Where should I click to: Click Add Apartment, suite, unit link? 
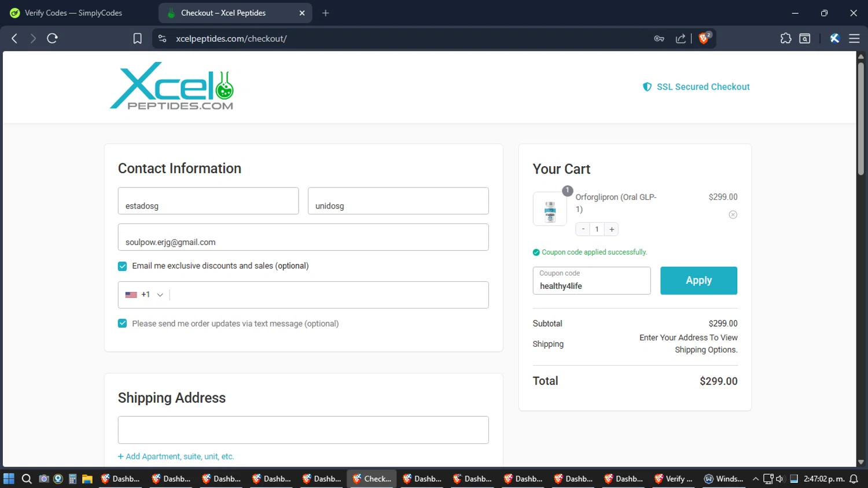pyautogui.click(x=176, y=456)
